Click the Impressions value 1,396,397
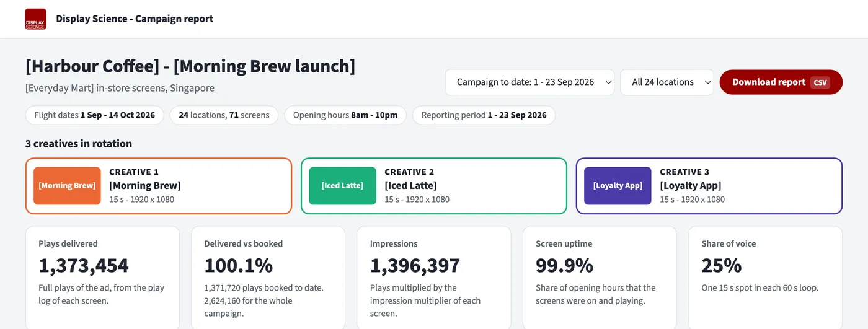 click(415, 265)
